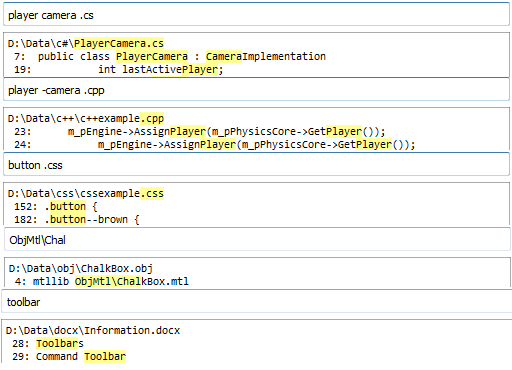Open result path D:\Data\c++\c++example.cpp

tap(86, 119)
